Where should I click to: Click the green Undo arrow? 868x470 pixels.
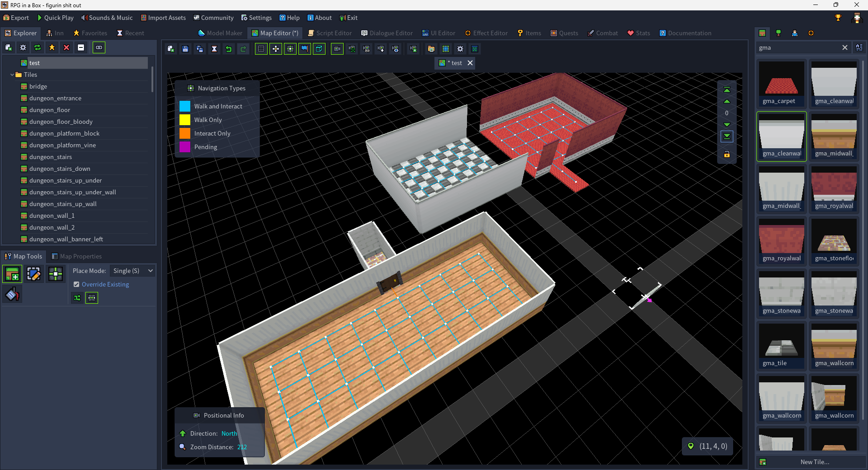pos(229,49)
